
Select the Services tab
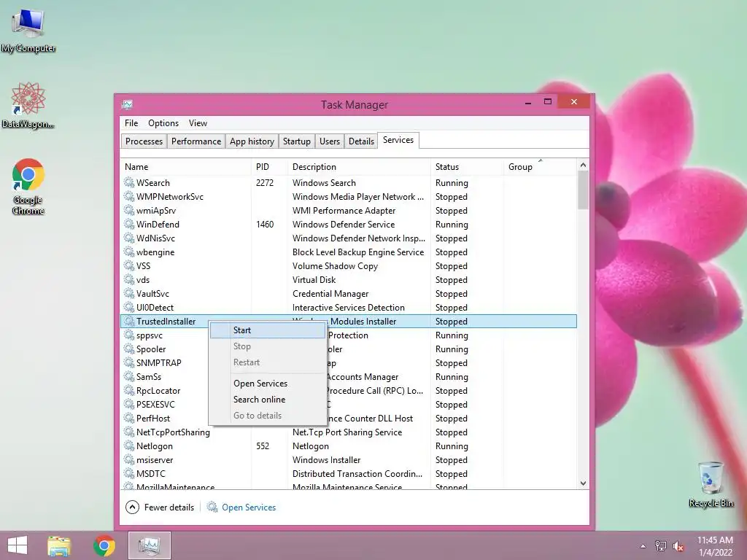pyautogui.click(x=398, y=140)
